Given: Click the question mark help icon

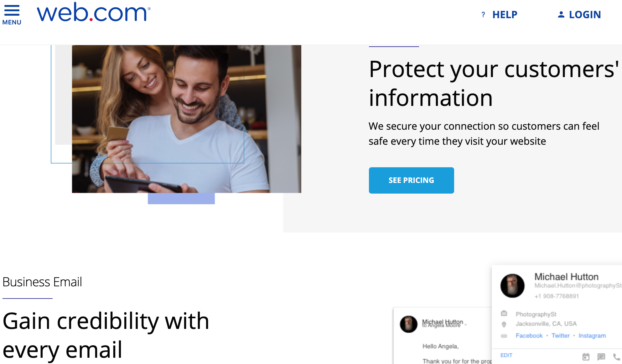Looking at the screenshot, I should (483, 15).
